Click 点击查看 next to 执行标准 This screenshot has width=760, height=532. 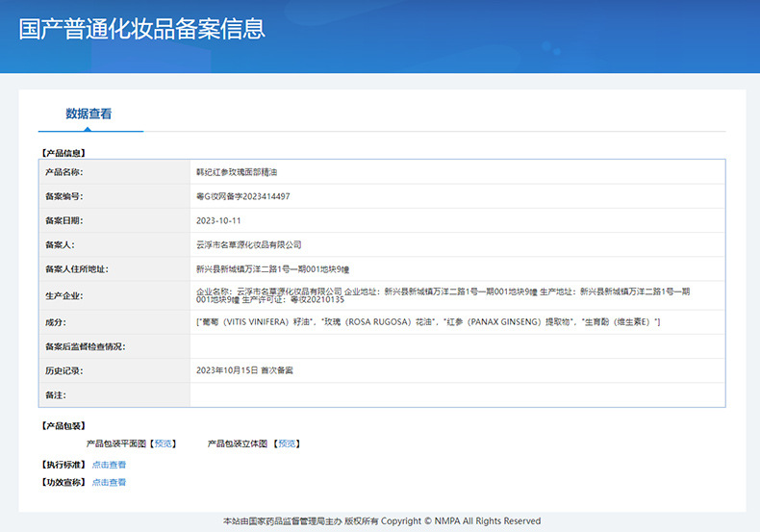click(x=109, y=465)
